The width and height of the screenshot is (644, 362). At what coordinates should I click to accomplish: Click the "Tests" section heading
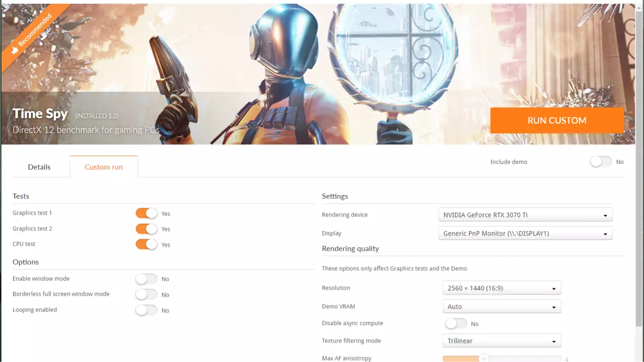21,196
